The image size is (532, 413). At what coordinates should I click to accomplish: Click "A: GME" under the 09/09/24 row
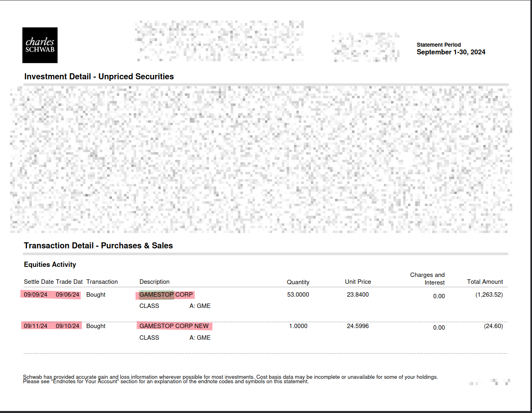[200, 306]
